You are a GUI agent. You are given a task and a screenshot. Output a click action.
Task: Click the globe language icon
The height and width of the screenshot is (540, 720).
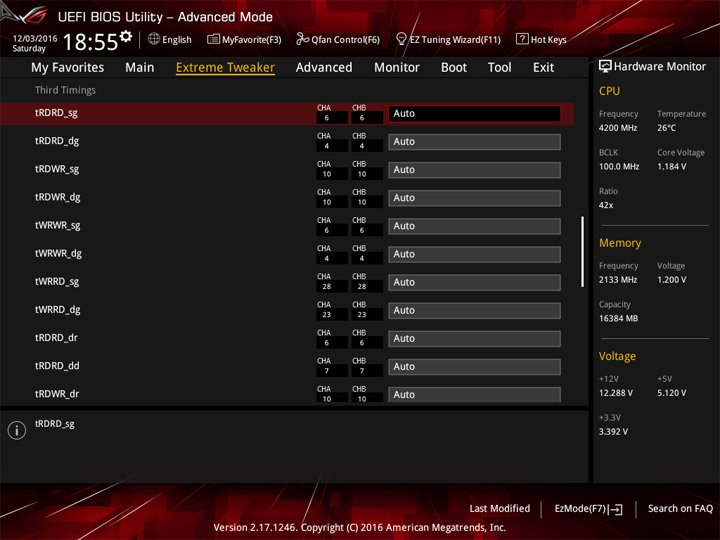pyautogui.click(x=154, y=39)
